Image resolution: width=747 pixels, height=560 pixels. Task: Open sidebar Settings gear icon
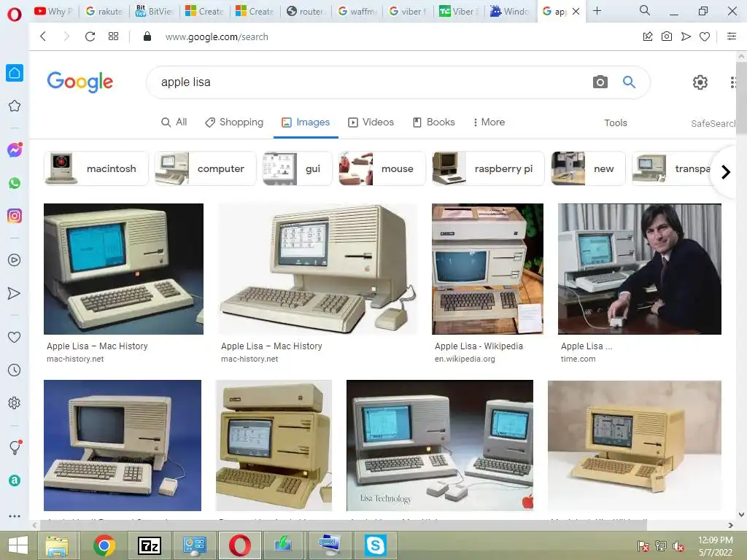(x=15, y=402)
